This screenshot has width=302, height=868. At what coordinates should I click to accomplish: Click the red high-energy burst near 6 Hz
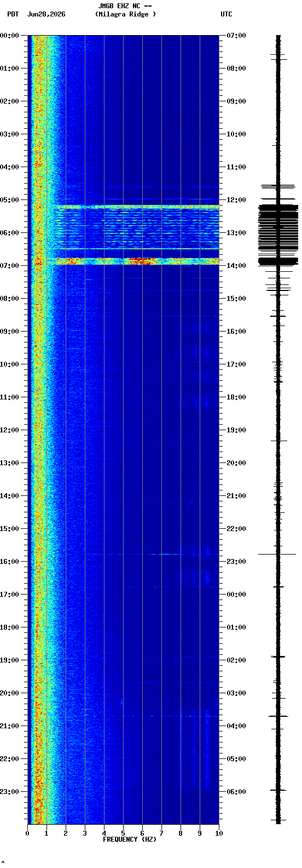coord(141,261)
